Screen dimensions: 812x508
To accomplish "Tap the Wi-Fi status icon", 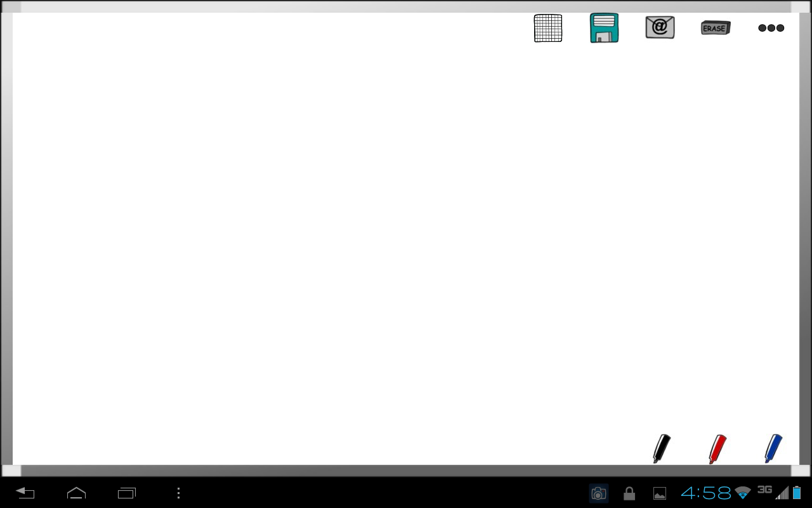I will 743,493.
